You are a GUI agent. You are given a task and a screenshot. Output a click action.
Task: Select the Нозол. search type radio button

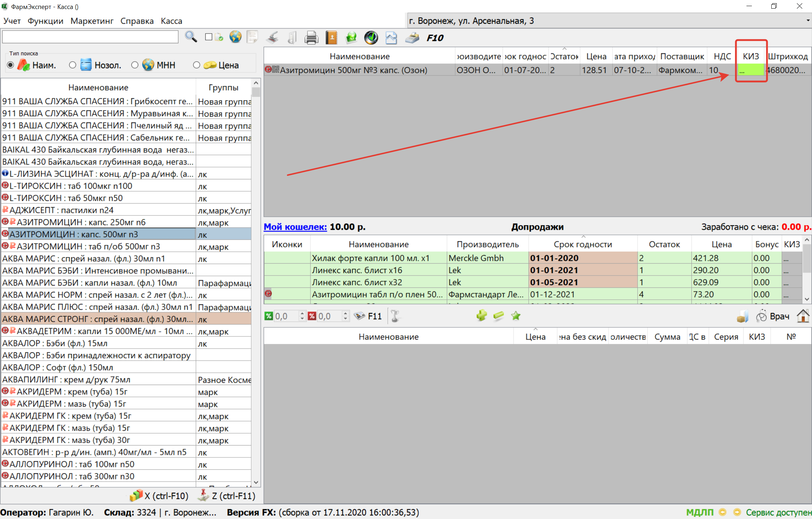click(73, 65)
